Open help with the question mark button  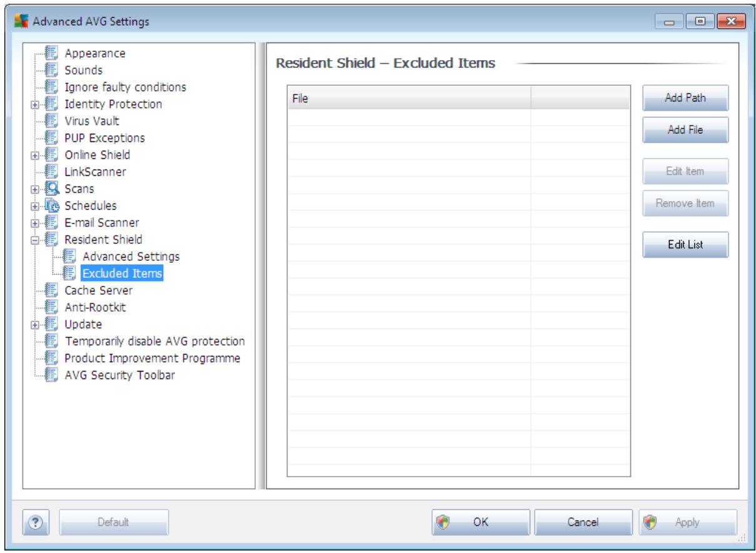pyautogui.click(x=36, y=521)
